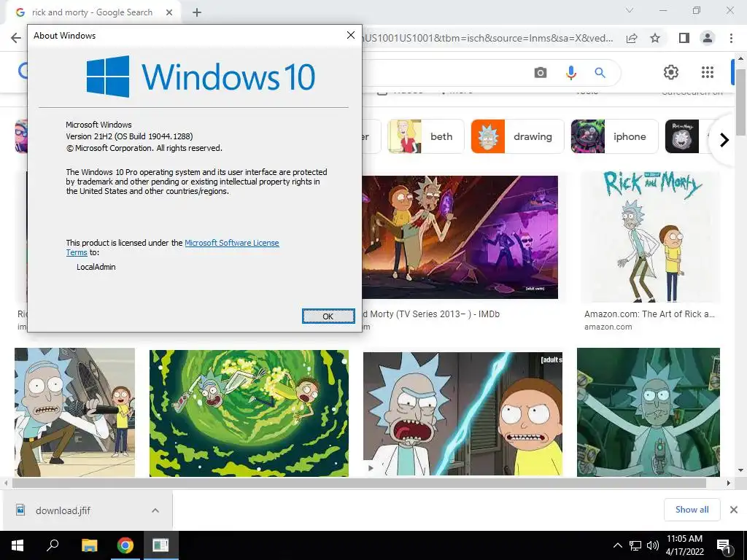Click Show all downloads
Viewport: 747px width, 560px height.
pos(692,510)
